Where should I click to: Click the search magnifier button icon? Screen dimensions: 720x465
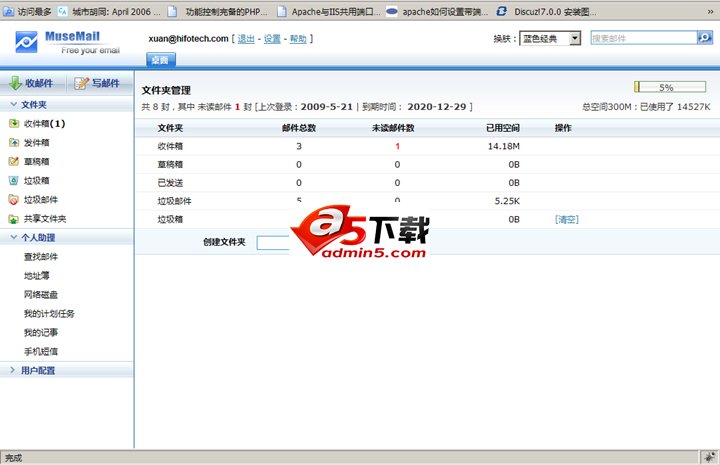[x=705, y=38]
